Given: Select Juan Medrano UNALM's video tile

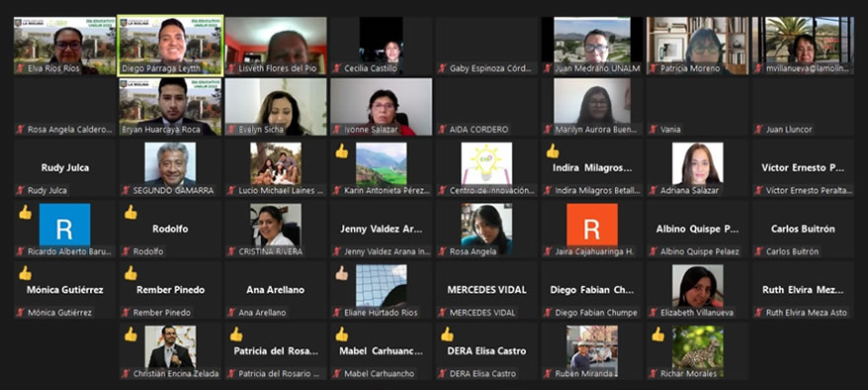Looking at the screenshot, I should [592, 46].
